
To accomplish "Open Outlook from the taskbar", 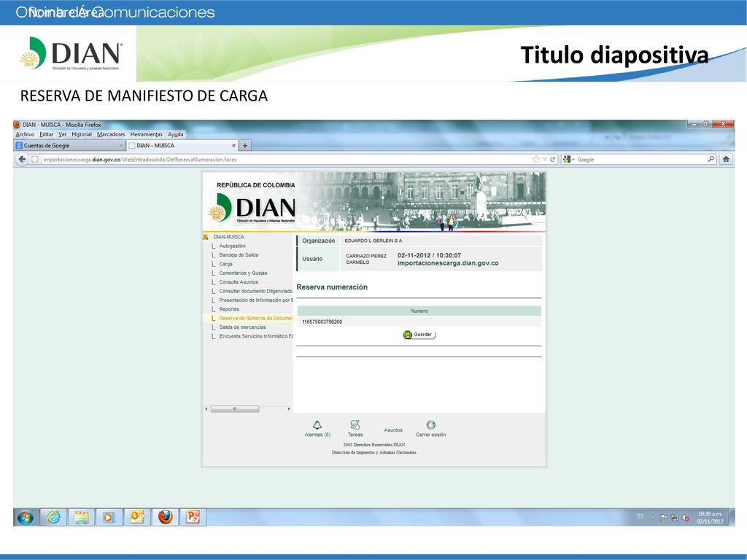I will coord(136,517).
